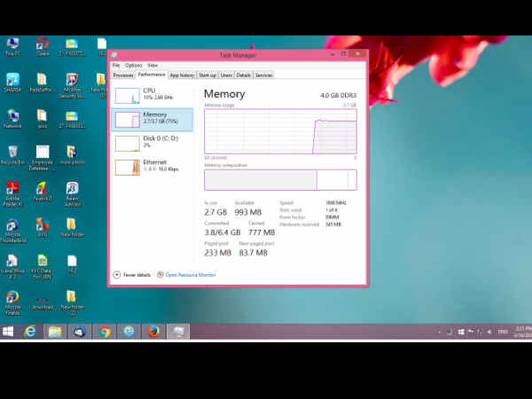Switch to the App history tab
This screenshot has height=399, width=532.
coord(182,75)
